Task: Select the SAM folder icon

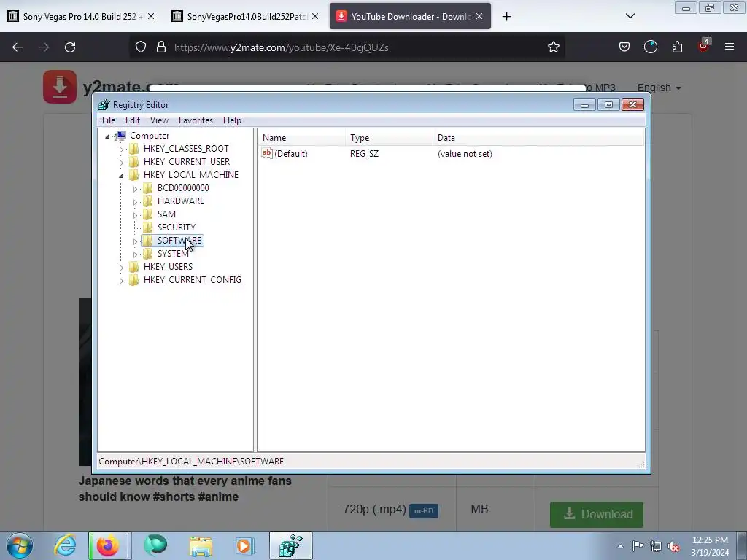Action: coord(147,214)
